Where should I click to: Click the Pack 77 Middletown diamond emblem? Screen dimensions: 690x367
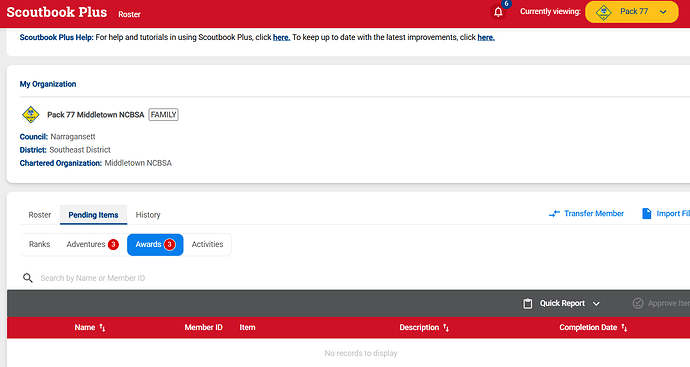[30, 115]
